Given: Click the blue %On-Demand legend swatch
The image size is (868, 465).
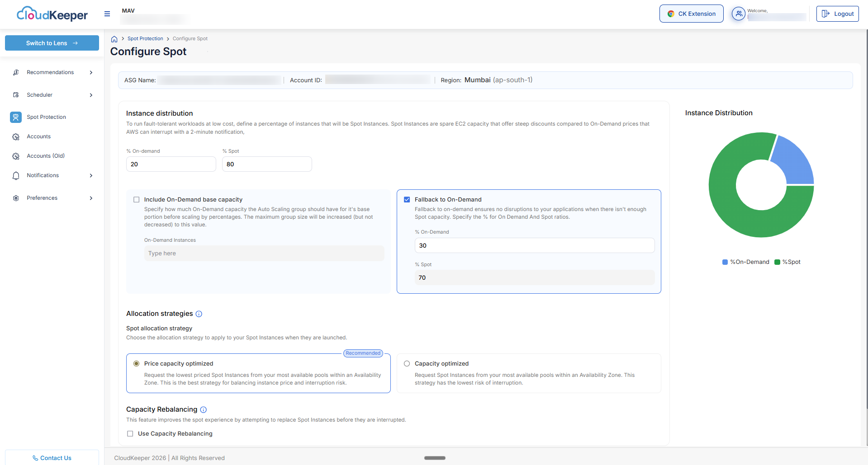Looking at the screenshot, I should point(725,262).
